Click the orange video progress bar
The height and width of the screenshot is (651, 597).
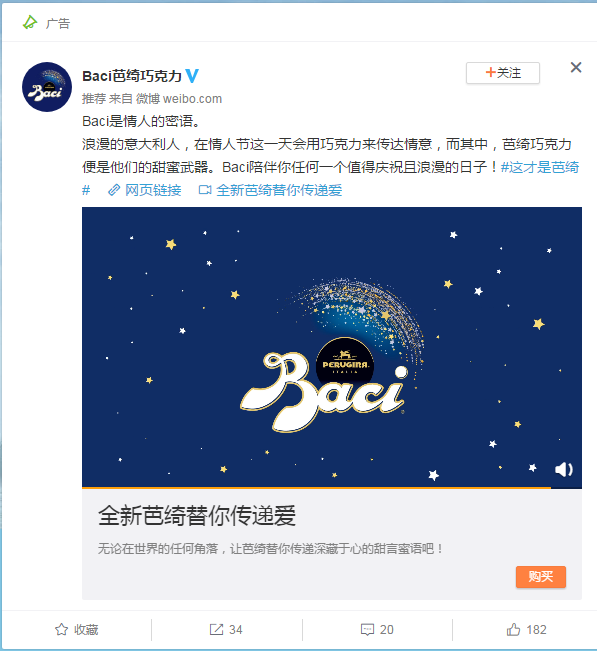(x=316, y=488)
